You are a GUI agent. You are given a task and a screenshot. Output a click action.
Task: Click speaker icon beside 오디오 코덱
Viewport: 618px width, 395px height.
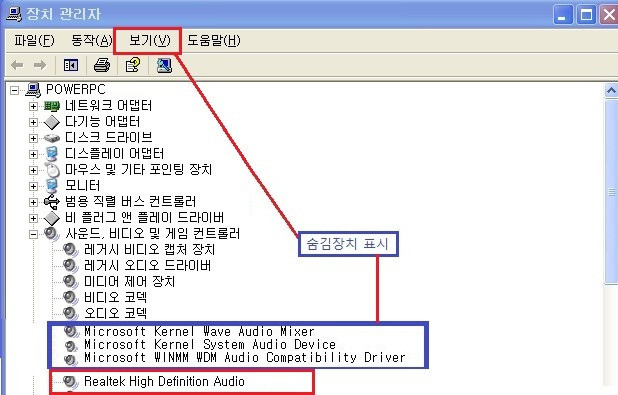click(71, 313)
